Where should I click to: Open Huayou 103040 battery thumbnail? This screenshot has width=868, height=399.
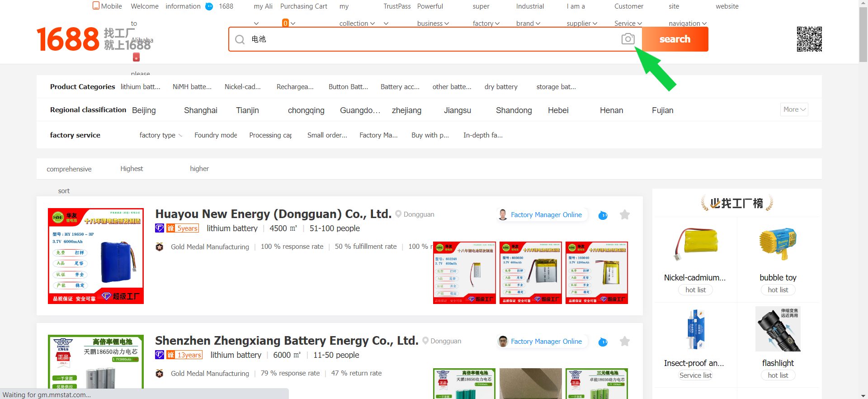point(597,273)
